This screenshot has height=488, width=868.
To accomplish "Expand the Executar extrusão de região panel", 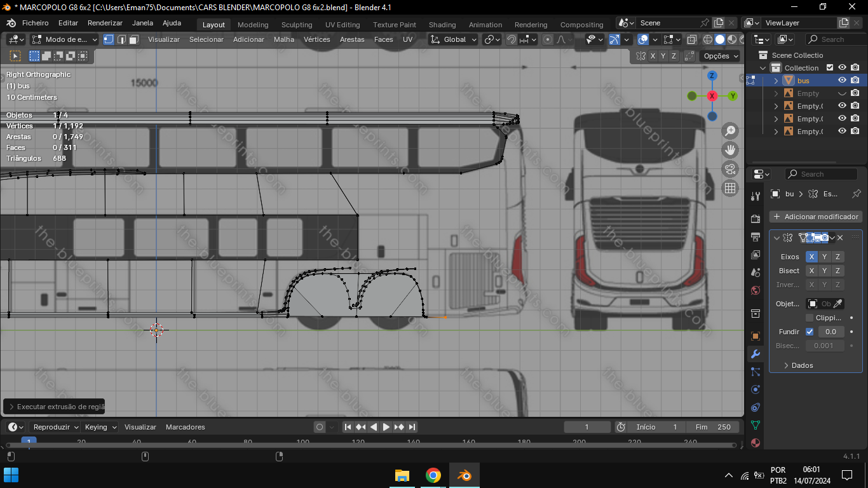I will click(x=55, y=407).
